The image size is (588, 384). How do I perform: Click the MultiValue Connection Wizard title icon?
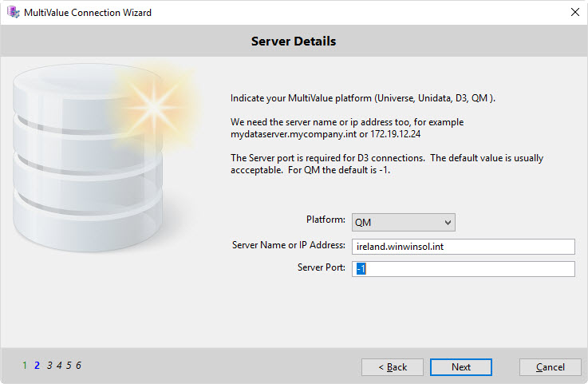[x=13, y=13]
